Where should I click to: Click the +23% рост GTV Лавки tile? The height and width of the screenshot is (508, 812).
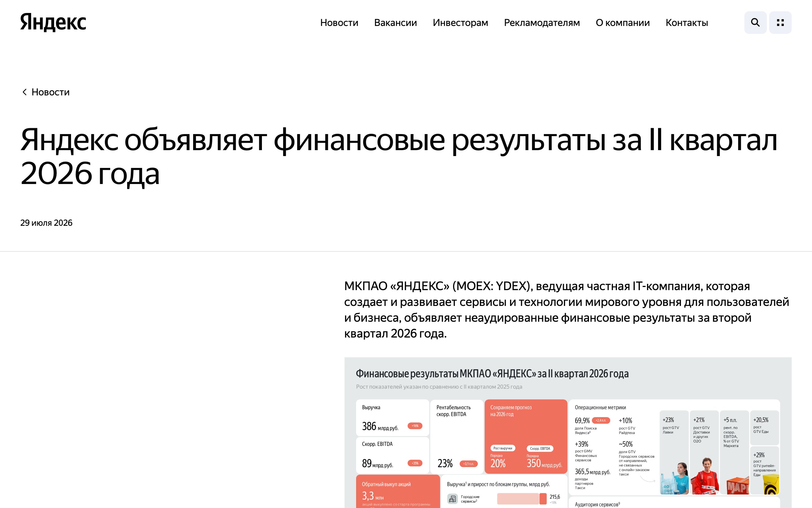point(674,452)
